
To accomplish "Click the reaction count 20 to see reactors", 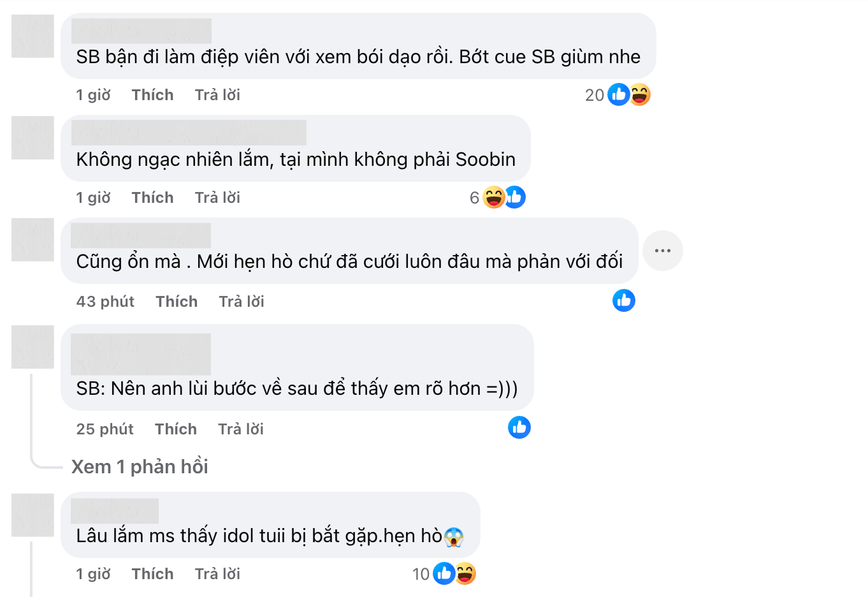I will coord(594,94).
